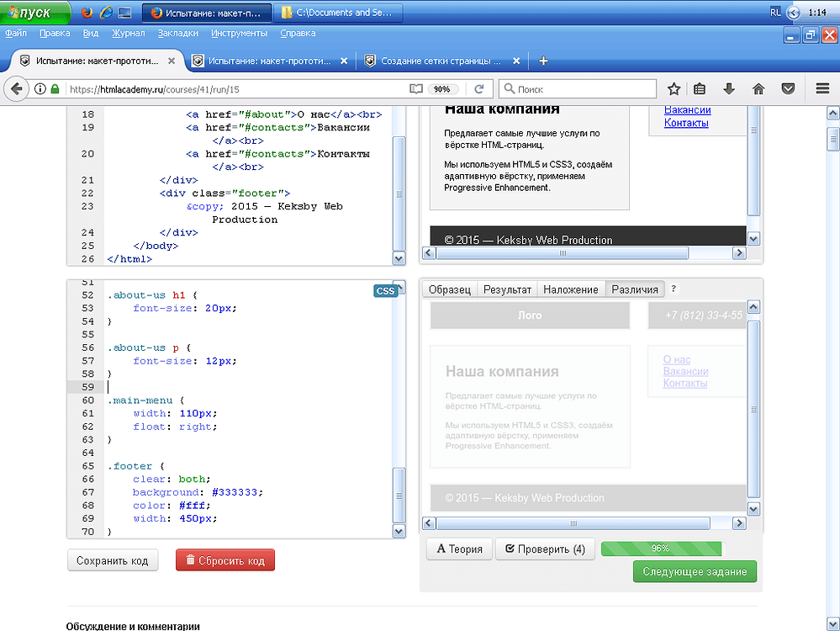This screenshot has height=631, width=840.
Task: Click in the Поиск search field
Action: coord(580,89)
